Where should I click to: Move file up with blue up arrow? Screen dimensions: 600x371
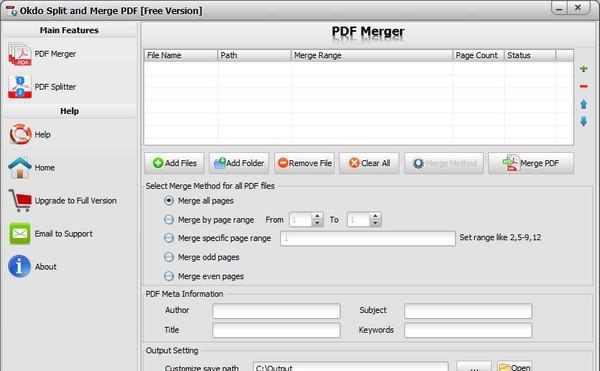(x=584, y=104)
